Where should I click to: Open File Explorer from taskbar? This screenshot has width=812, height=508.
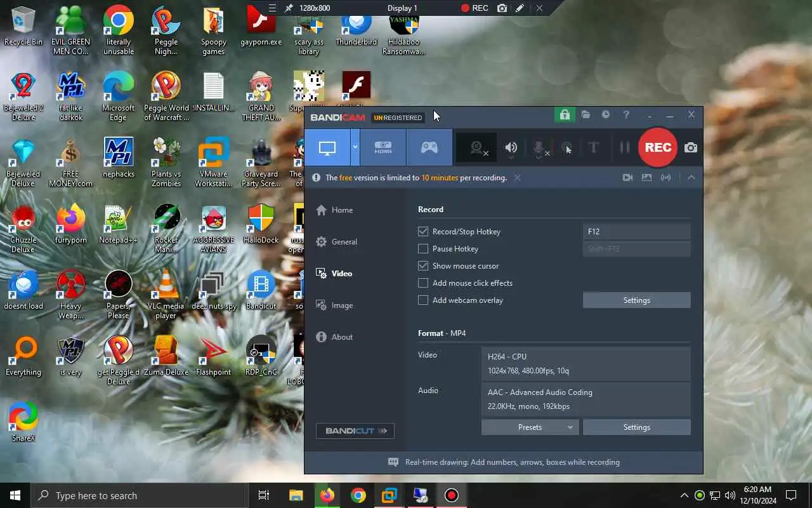pos(296,495)
